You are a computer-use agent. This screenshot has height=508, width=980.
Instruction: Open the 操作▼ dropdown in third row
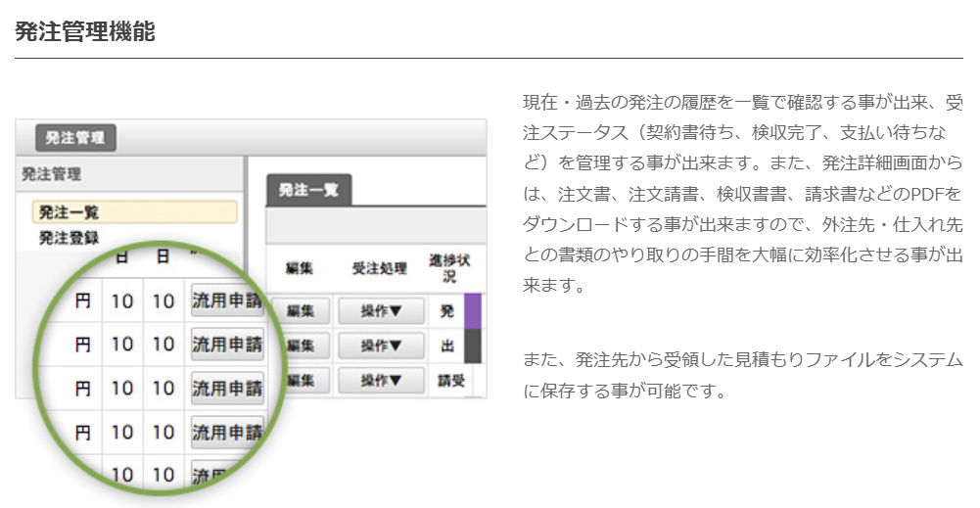[x=380, y=380]
